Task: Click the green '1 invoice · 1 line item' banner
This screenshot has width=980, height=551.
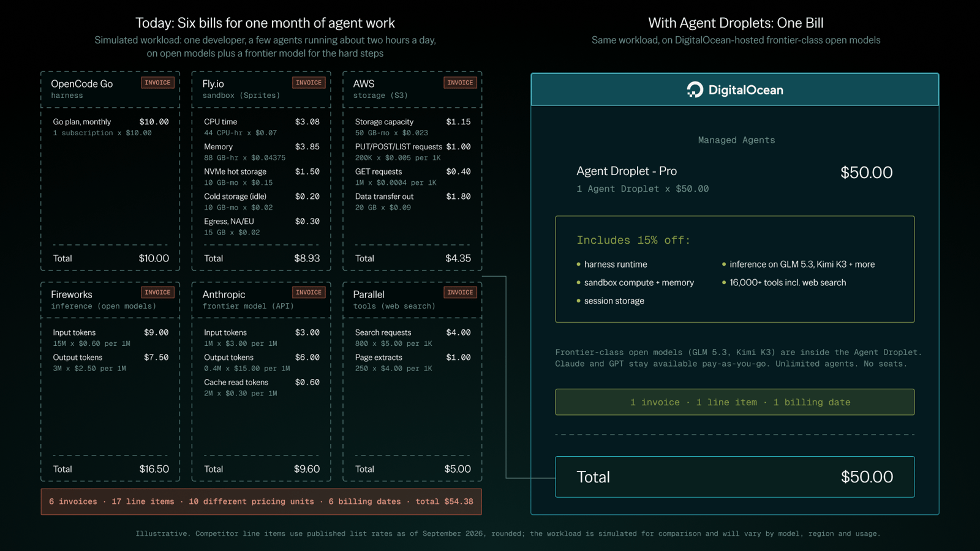Action: [735, 402]
